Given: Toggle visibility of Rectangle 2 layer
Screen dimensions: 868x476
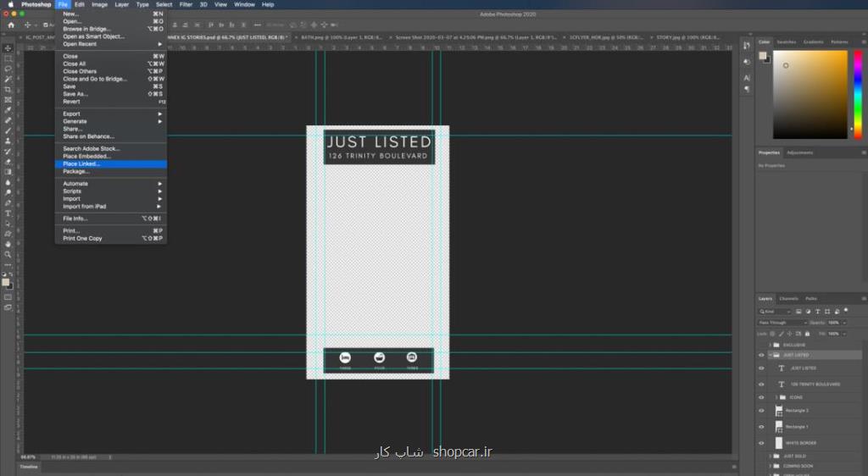Looking at the screenshot, I should pos(761,411).
